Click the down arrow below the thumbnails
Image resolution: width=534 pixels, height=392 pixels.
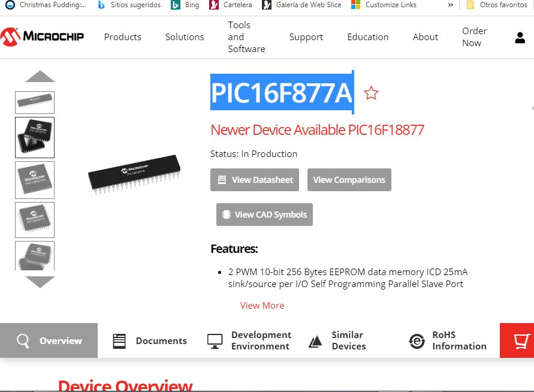(40, 282)
